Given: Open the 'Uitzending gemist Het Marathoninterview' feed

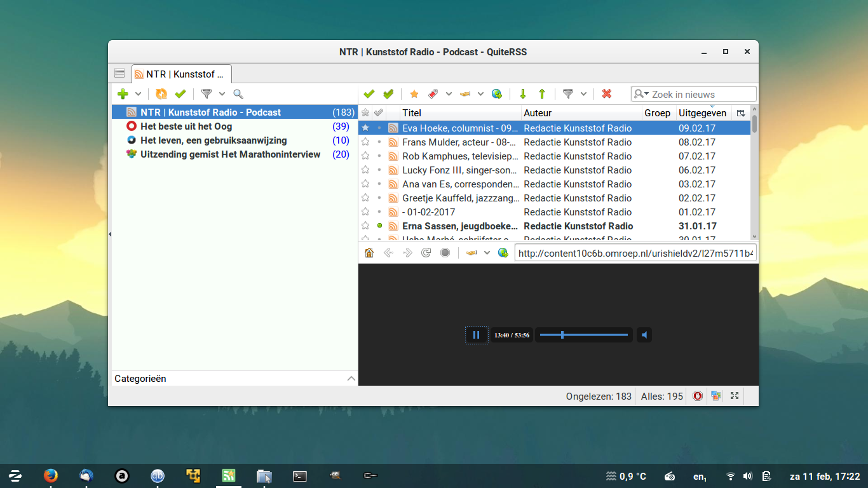Looking at the screenshot, I should click(235, 154).
